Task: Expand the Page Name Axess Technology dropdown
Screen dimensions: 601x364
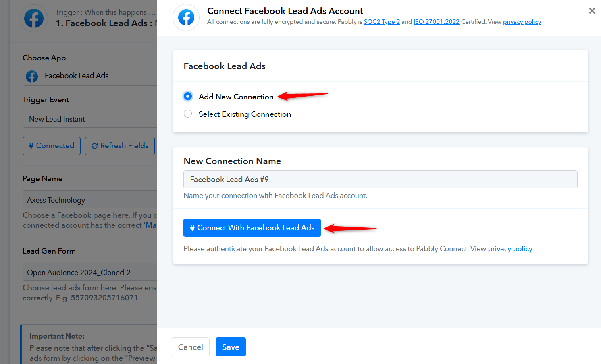Action: 90,200
